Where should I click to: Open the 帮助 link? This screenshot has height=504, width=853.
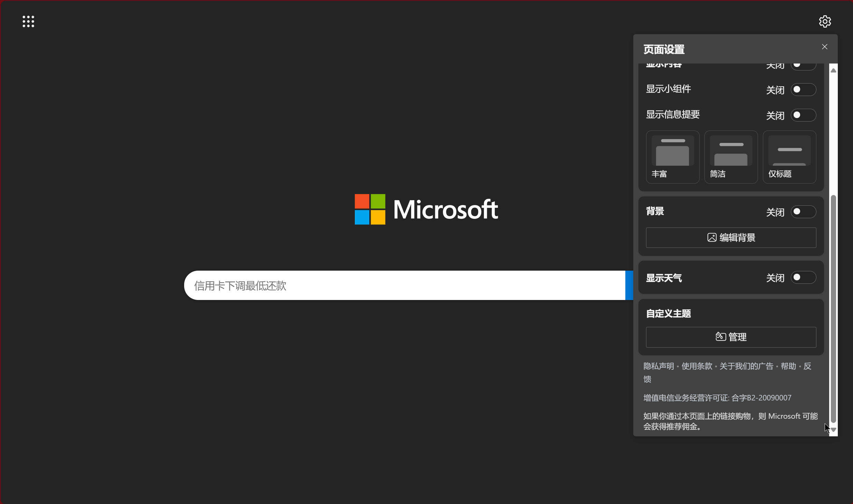pos(788,366)
